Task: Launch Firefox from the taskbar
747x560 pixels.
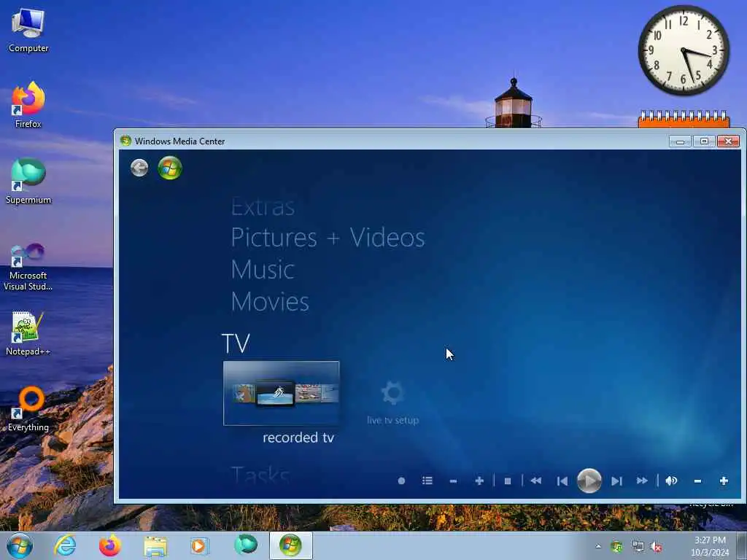Action: (109, 545)
